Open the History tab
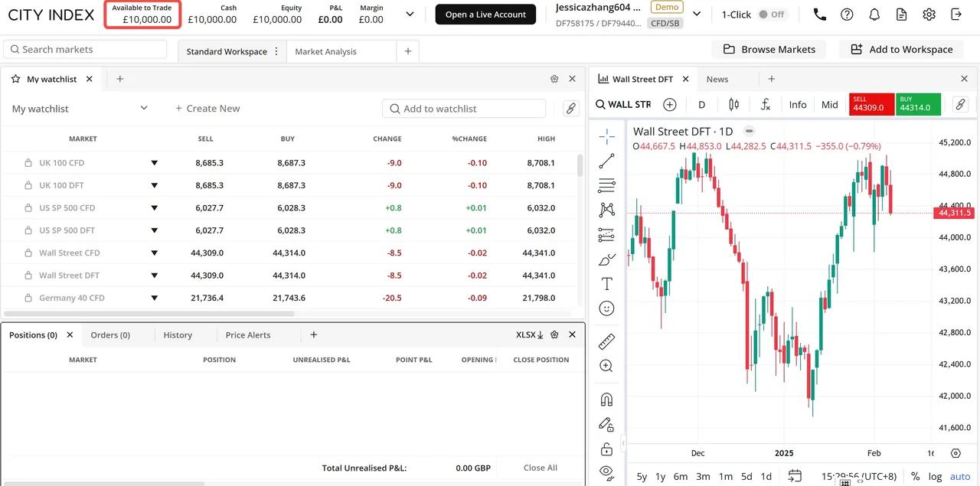The width and height of the screenshot is (980, 486). coord(178,334)
